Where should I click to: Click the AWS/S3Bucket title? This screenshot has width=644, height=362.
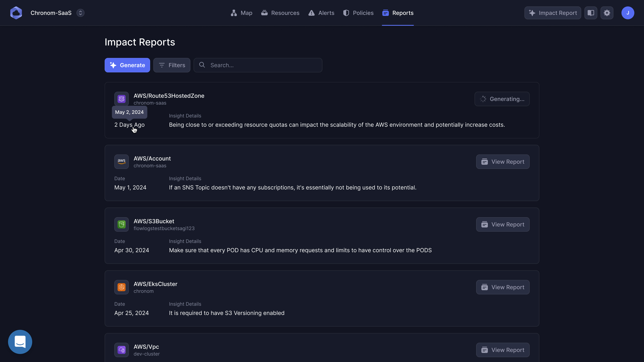[154, 221]
